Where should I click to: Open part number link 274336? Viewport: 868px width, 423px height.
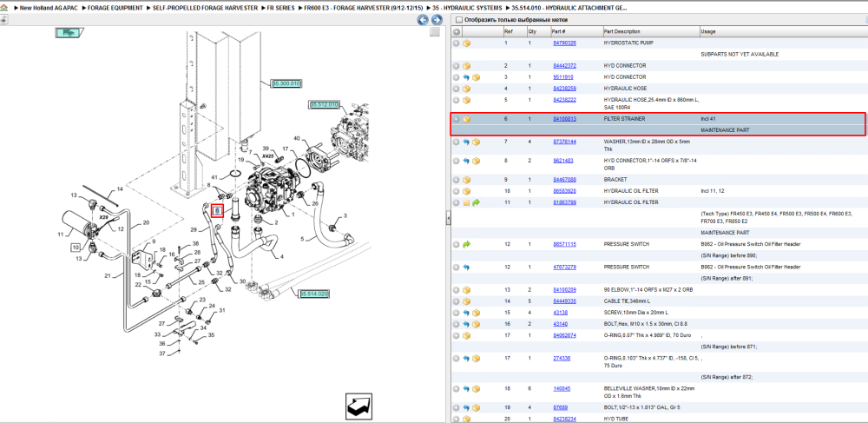point(562,358)
